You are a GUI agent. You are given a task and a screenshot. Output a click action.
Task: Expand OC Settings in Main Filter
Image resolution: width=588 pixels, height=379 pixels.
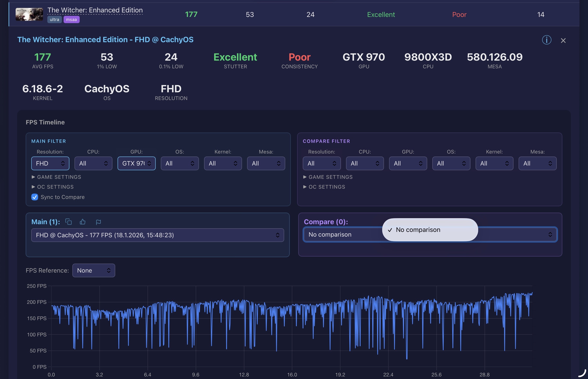[53, 187]
